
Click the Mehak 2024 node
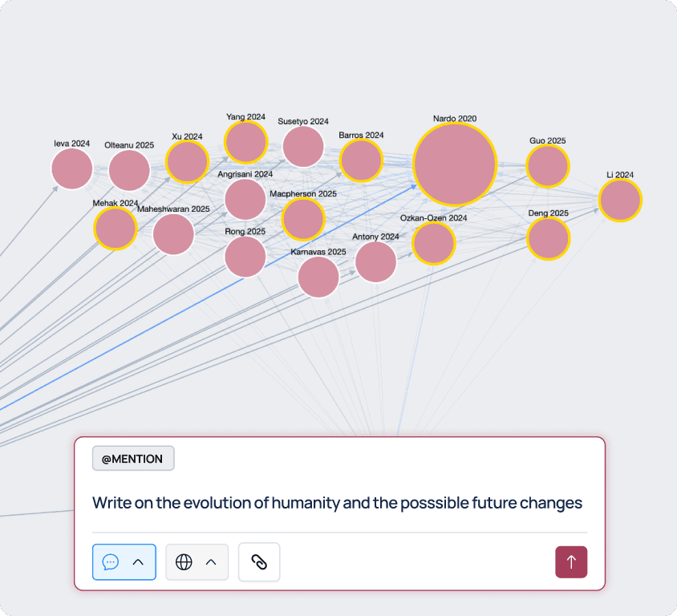click(116, 229)
